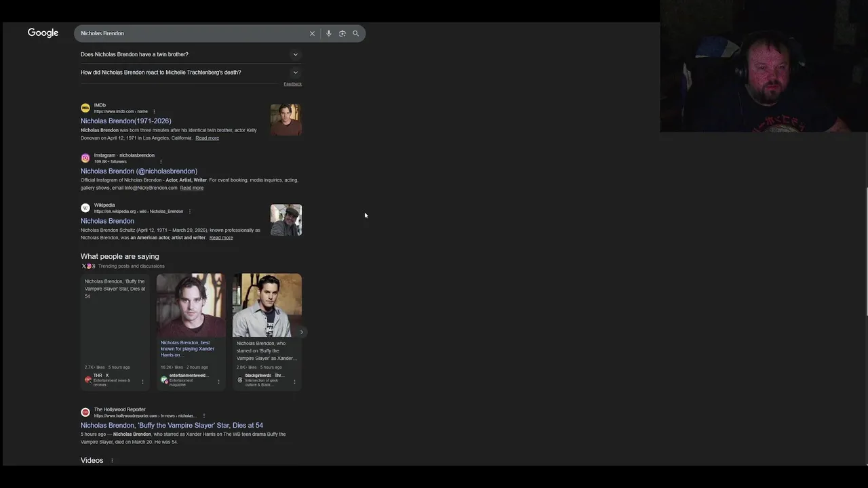Viewport: 868px width, 488px height.
Task: Click the page vertical scrollbar
Action: tap(865, 251)
